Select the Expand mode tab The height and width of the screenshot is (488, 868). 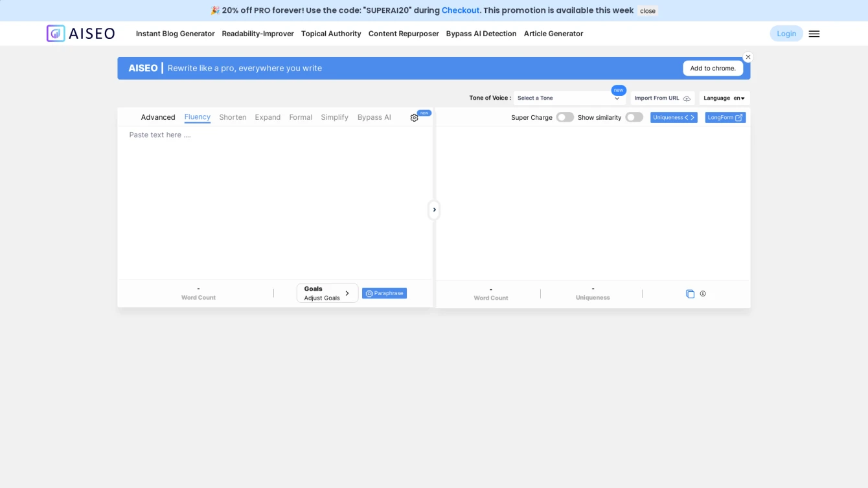[x=268, y=117]
